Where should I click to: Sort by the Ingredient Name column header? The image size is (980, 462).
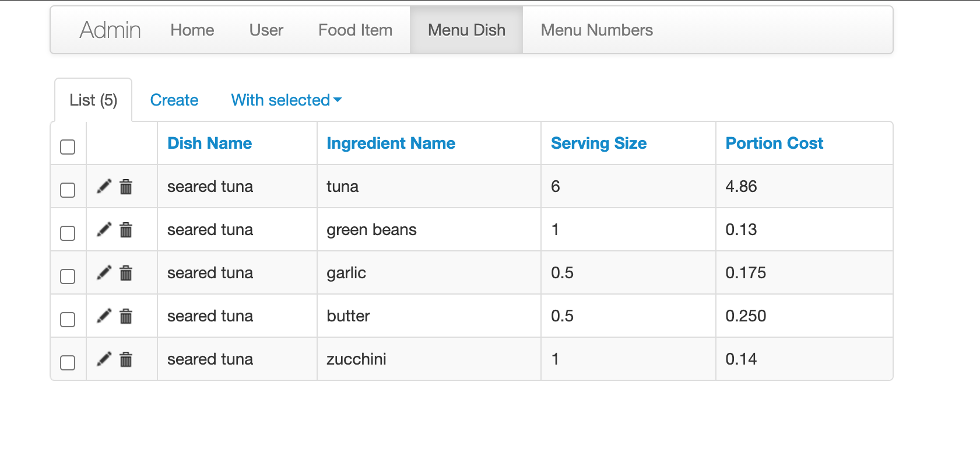tap(391, 143)
